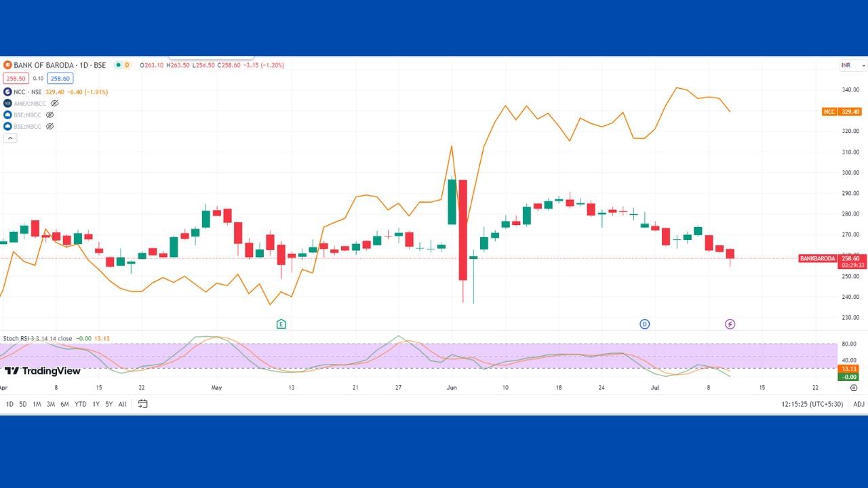
Task: Open chart settings gear at axis corner
Action: tap(854, 388)
